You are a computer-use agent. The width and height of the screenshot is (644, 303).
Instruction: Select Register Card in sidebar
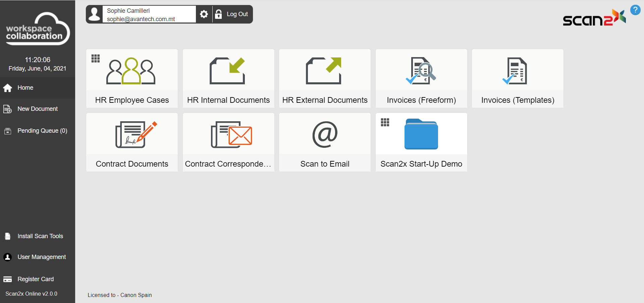[35, 279]
